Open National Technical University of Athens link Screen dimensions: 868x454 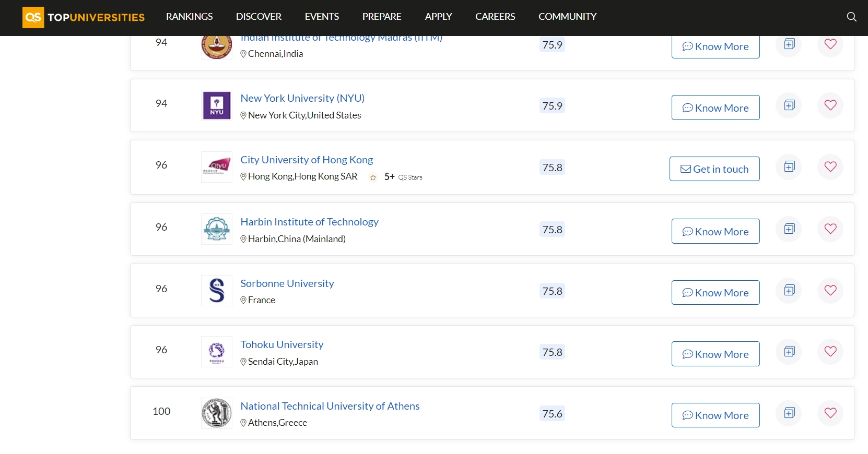tap(330, 406)
